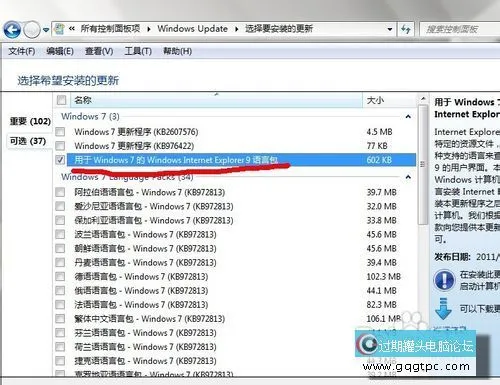The image size is (500, 385).
Task: Check the 波兰语语言包 checkbox
Action: tap(60, 234)
